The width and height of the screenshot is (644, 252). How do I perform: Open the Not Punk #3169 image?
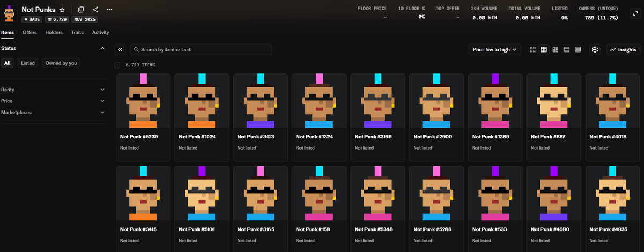pyautogui.click(x=377, y=101)
